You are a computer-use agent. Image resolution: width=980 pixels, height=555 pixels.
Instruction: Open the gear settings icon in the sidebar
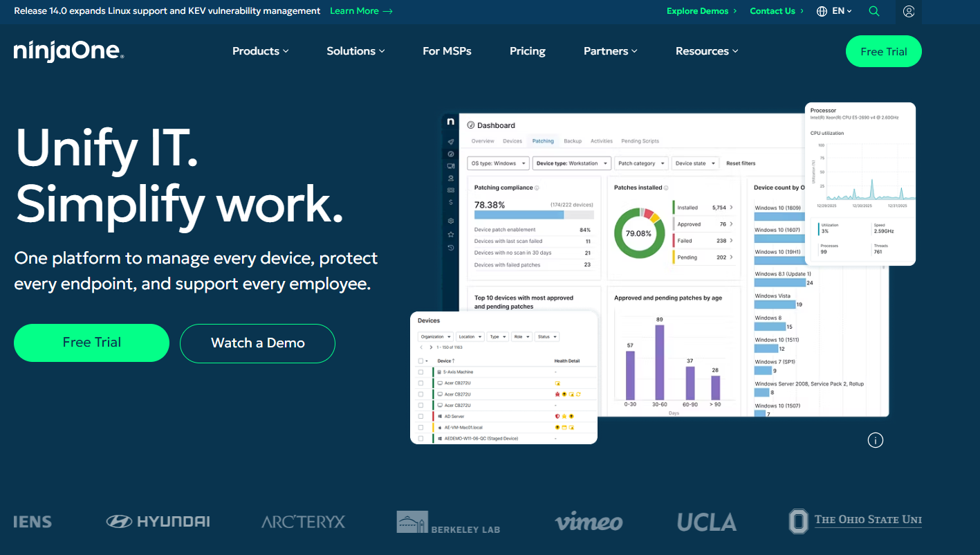tap(451, 221)
